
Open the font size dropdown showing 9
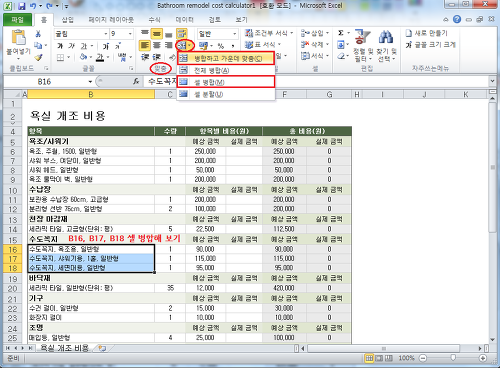click(130, 34)
